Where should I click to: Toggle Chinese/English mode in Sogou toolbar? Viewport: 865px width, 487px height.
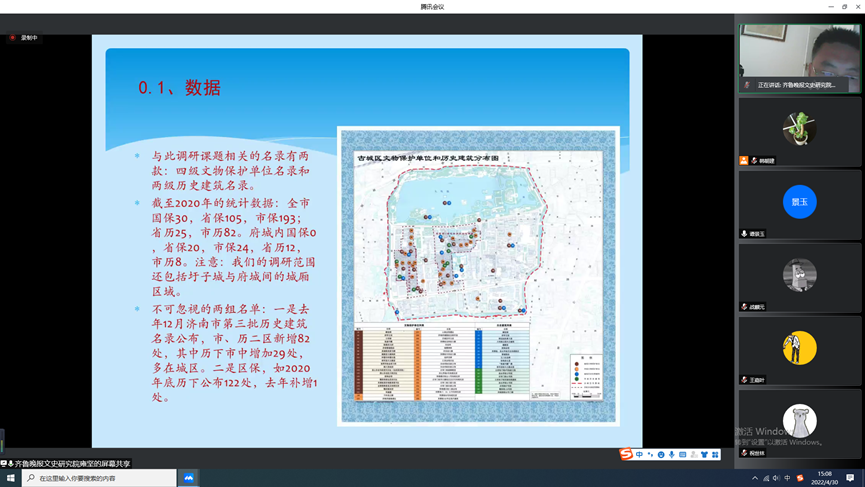pyautogui.click(x=640, y=455)
